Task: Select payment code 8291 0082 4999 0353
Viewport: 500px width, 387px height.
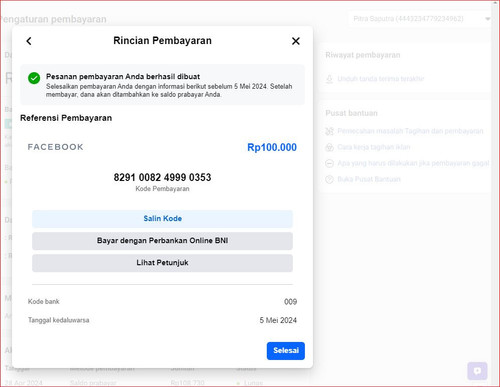Action: coord(162,177)
